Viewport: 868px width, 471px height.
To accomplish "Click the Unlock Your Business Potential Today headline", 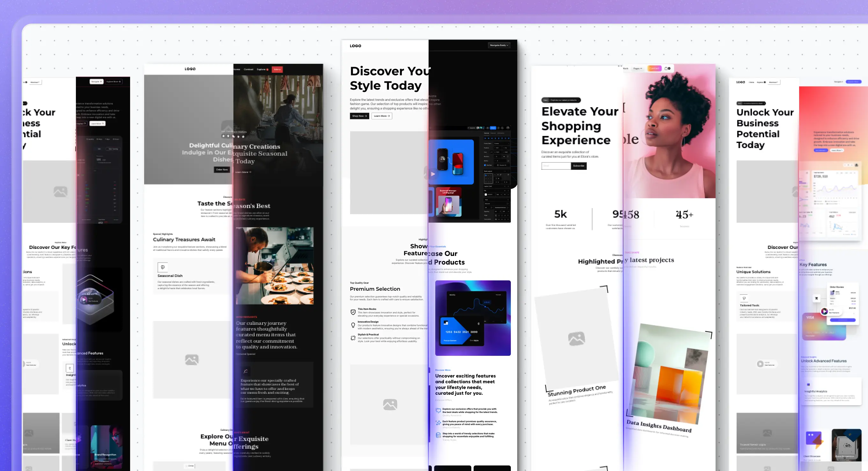I will [765, 129].
